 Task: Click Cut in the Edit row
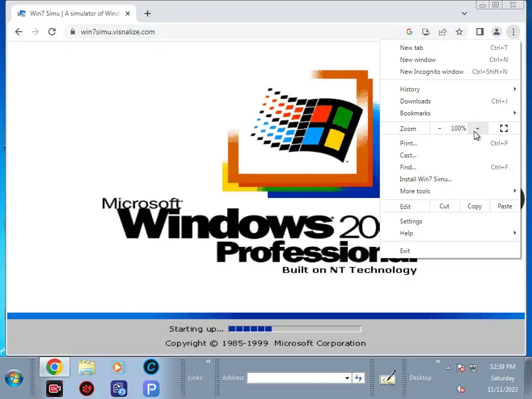coord(445,206)
